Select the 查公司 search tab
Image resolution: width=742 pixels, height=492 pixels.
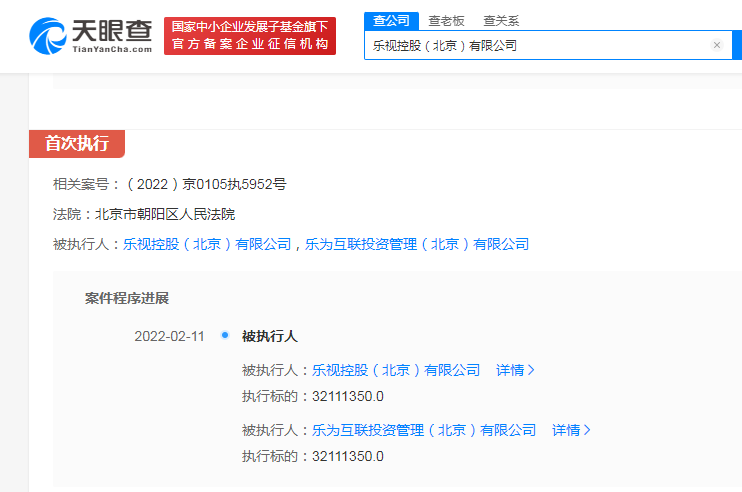tap(391, 20)
